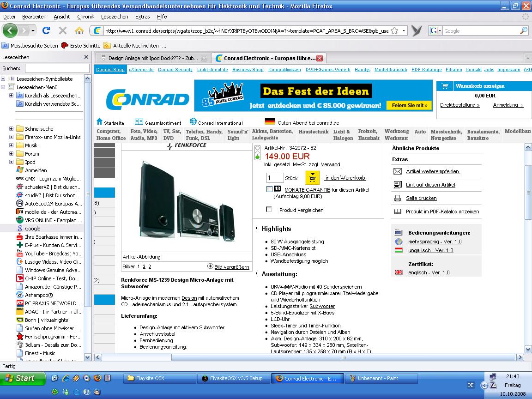Expand the Firefox- und Mozilla-Links folder
This screenshot has height=399, width=532.
(x=11, y=137)
